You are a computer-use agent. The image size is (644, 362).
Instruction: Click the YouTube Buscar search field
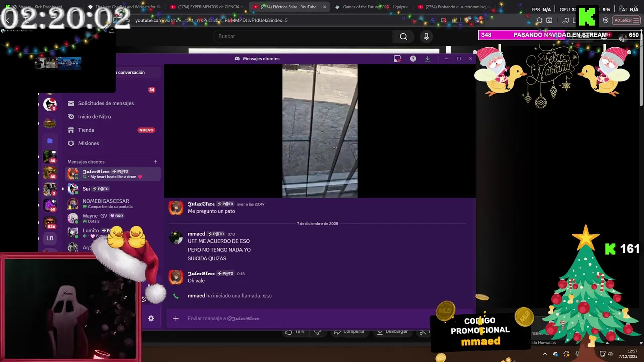pyautogui.click(x=303, y=36)
